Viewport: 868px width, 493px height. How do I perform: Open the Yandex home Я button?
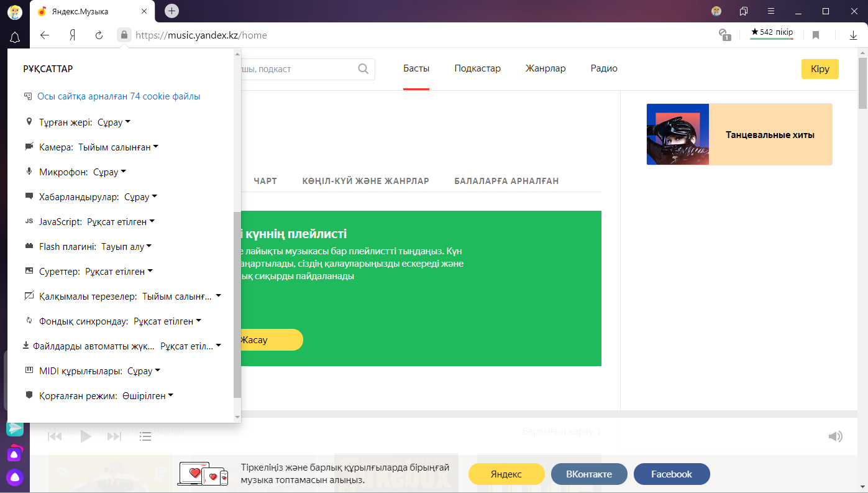tap(72, 35)
